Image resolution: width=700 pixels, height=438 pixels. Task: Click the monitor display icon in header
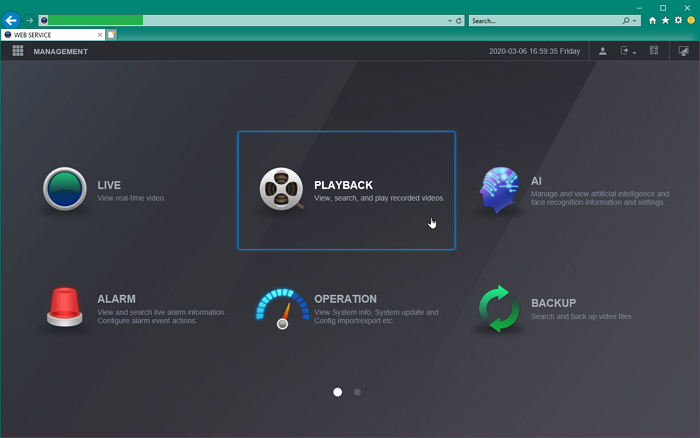682,51
